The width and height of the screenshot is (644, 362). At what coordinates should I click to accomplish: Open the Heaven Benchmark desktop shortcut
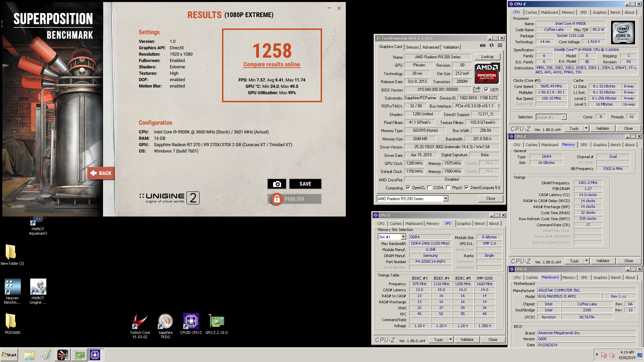(x=12, y=291)
